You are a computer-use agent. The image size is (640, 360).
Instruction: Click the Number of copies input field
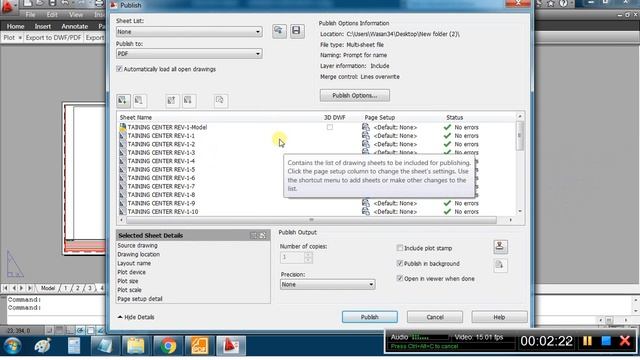coord(292,258)
